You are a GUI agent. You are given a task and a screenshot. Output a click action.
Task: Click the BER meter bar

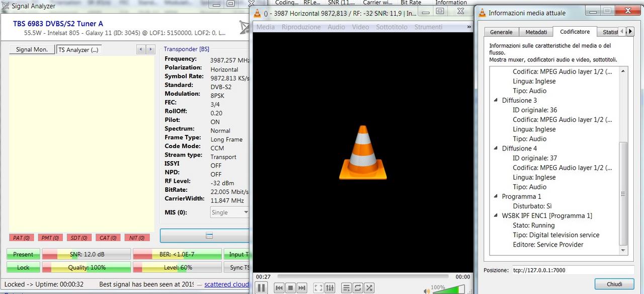177,254
